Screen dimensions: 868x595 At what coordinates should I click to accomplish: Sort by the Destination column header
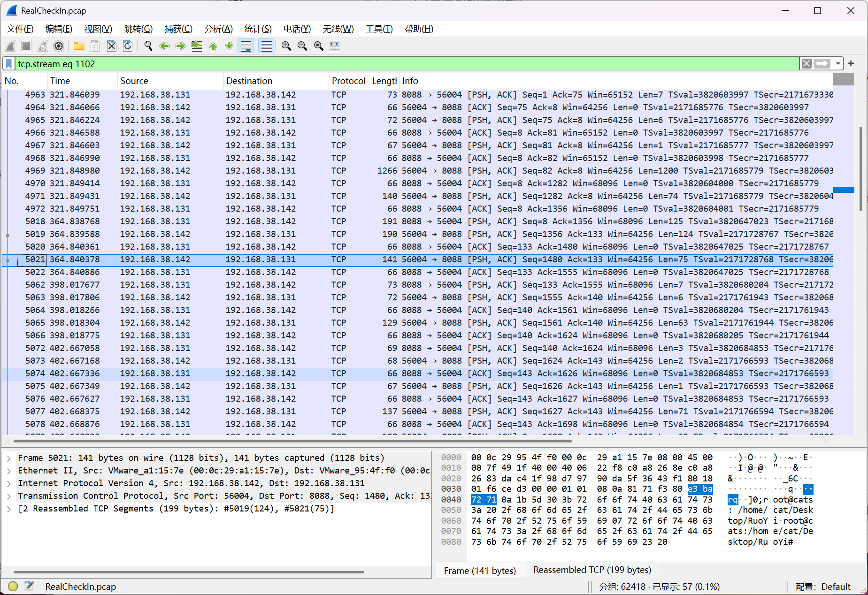click(x=276, y=81)
